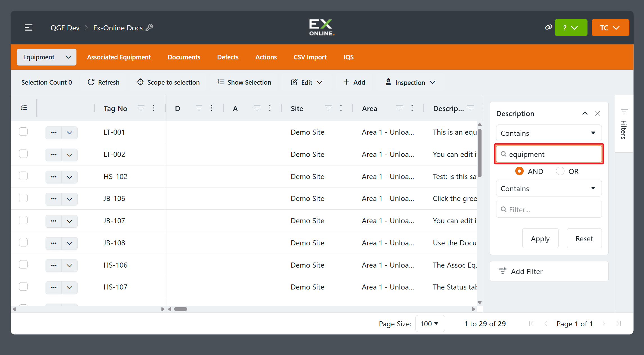The width and height of the screenshot is (644, 355).
Task: Go to next page arrow
Action: point(604,324)
